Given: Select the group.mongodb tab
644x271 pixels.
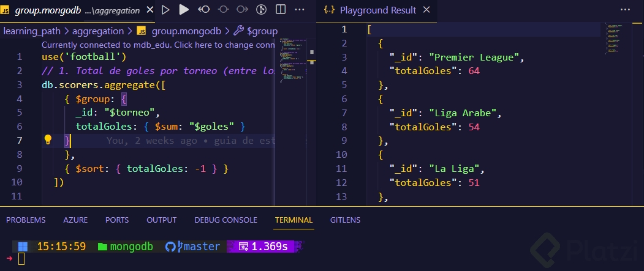Looking at the screenshot, I should tap(77, 10).
